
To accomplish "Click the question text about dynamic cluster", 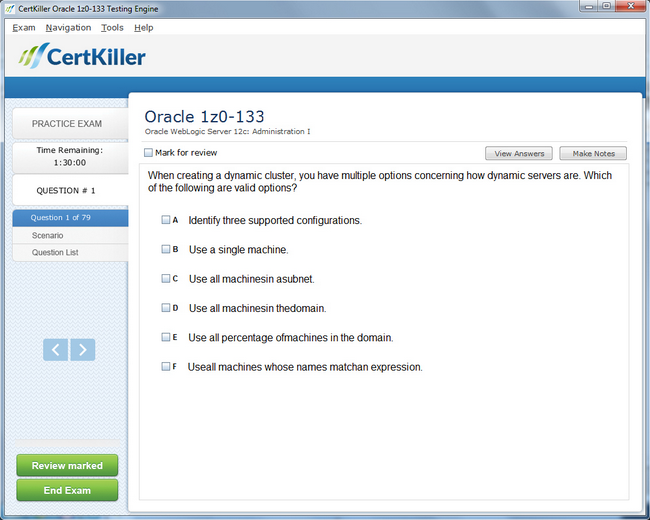I will [380, 182].
